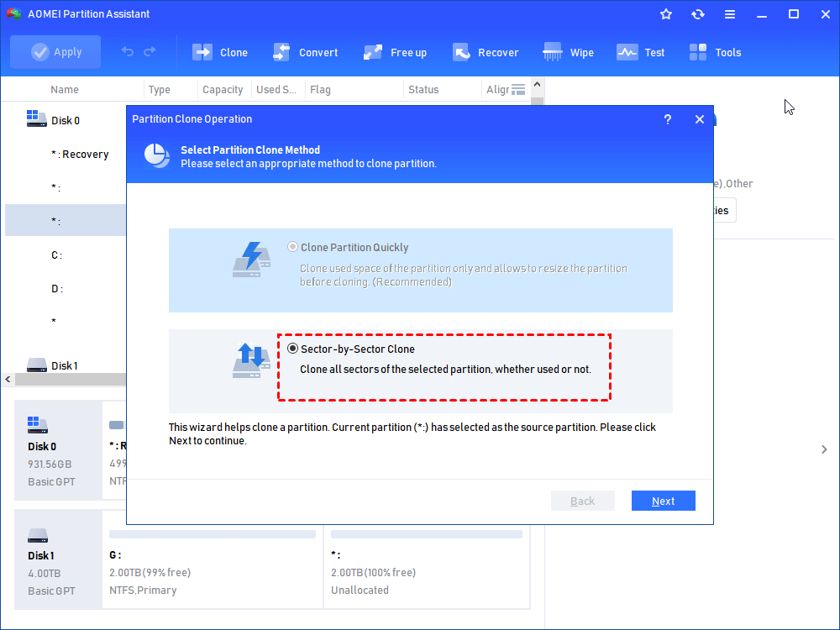Click the AOMEI Partition Assistant logo icon
The image size is (840, 630).
(x=13, y=13)
